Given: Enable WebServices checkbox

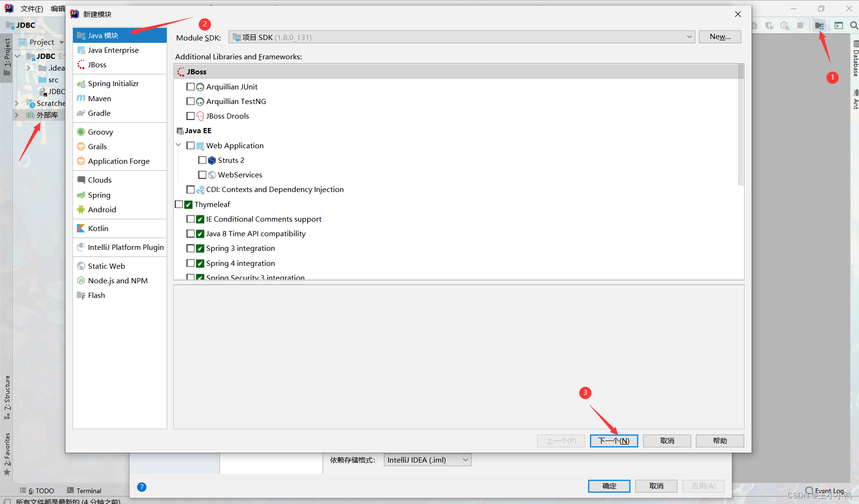Looking at the screenshot, I should click(x=202, y=175).
